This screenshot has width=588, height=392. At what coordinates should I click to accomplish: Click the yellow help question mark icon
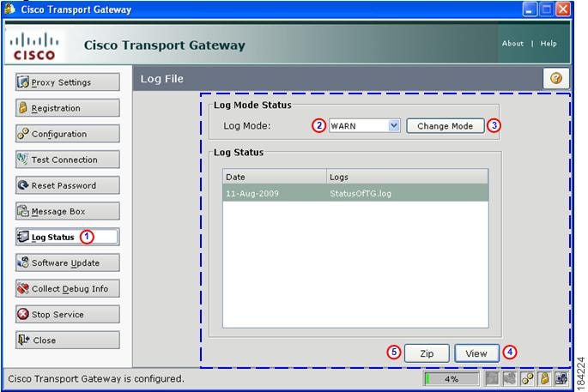(555, 78)
